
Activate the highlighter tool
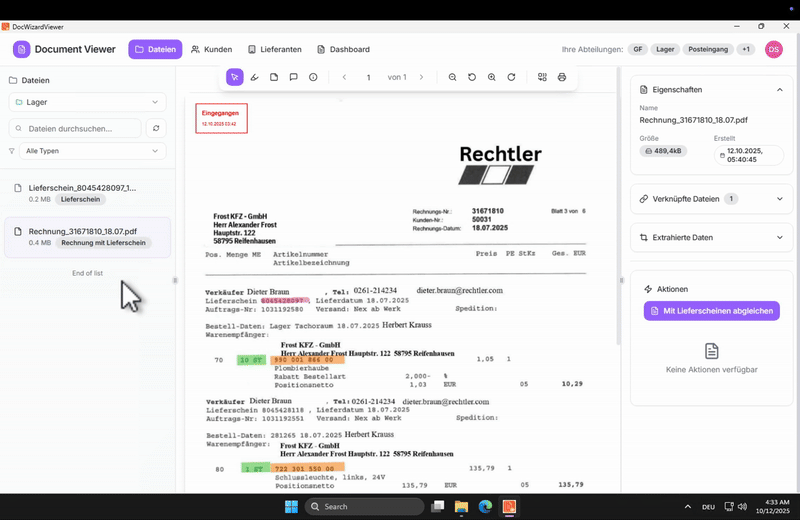pos(254,77)
